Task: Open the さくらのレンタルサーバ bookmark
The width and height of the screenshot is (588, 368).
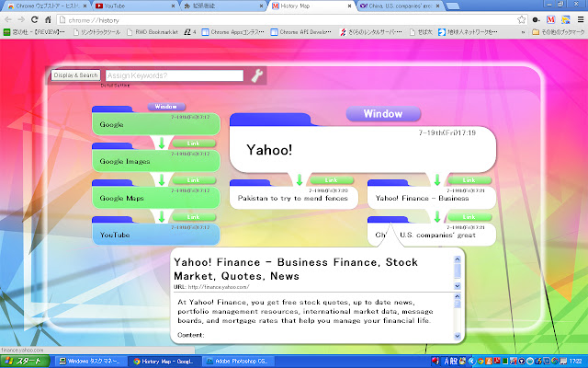Action: point(370,32)
